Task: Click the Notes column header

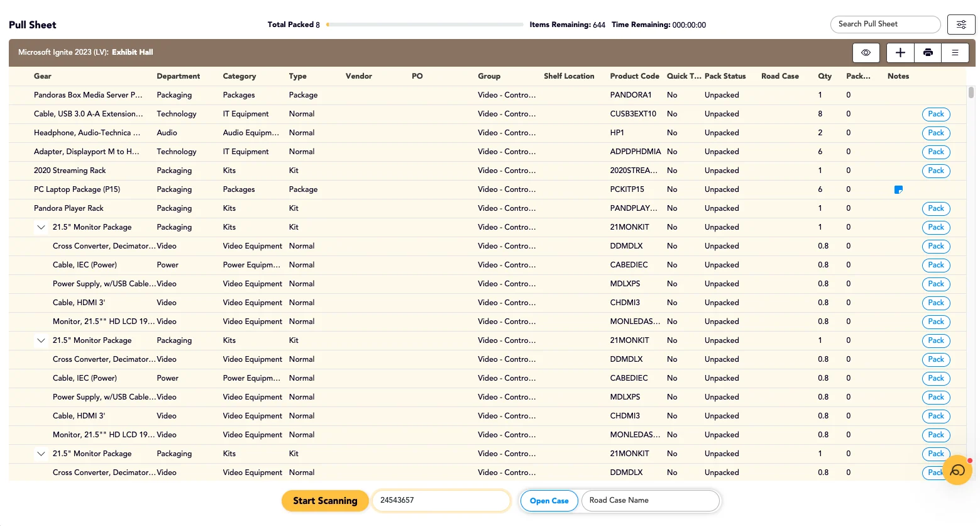Action: pyautogui.click(x=898, y=76)
